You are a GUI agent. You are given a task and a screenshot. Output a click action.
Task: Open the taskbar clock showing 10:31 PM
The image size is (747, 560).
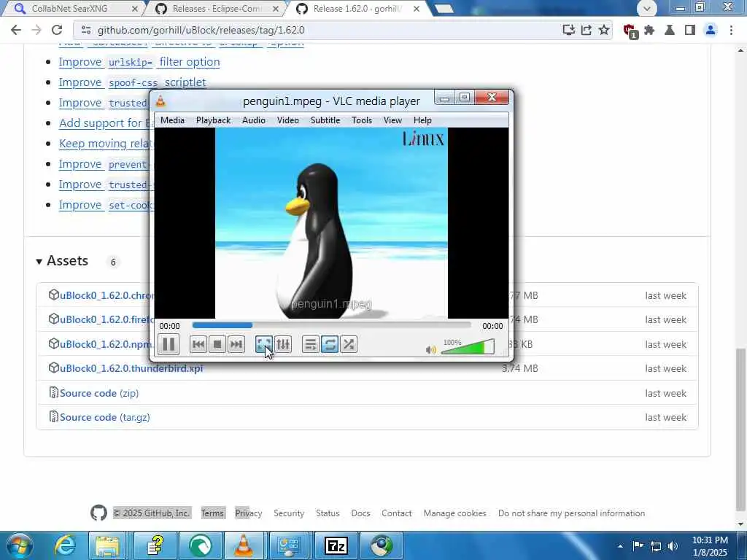pos(710,546)
